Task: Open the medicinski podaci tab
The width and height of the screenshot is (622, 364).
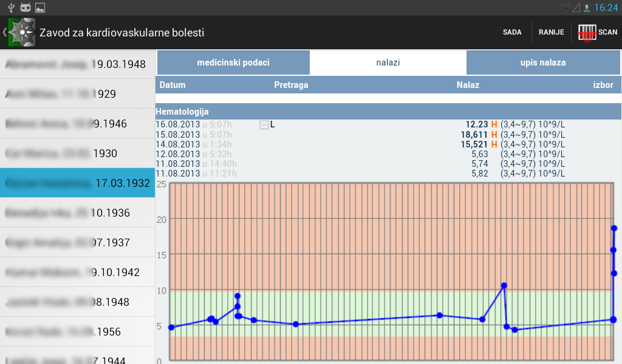Action: pos(233,62)
